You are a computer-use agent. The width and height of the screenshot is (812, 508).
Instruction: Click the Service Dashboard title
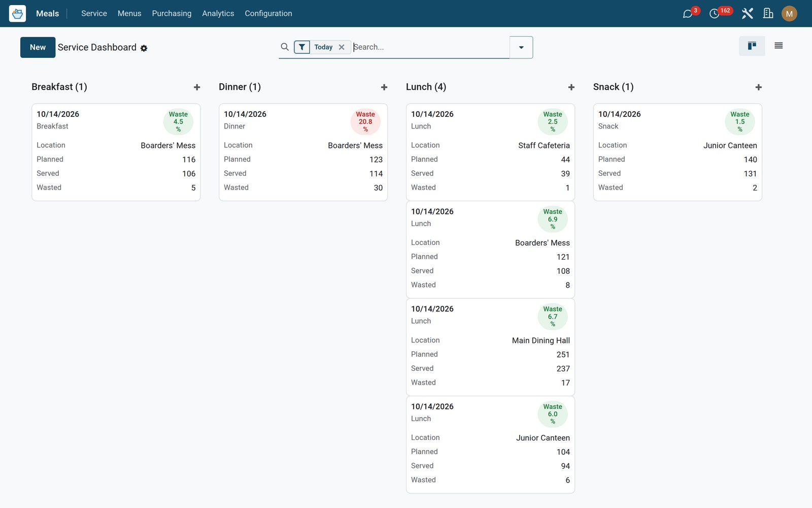coord(97,47)
